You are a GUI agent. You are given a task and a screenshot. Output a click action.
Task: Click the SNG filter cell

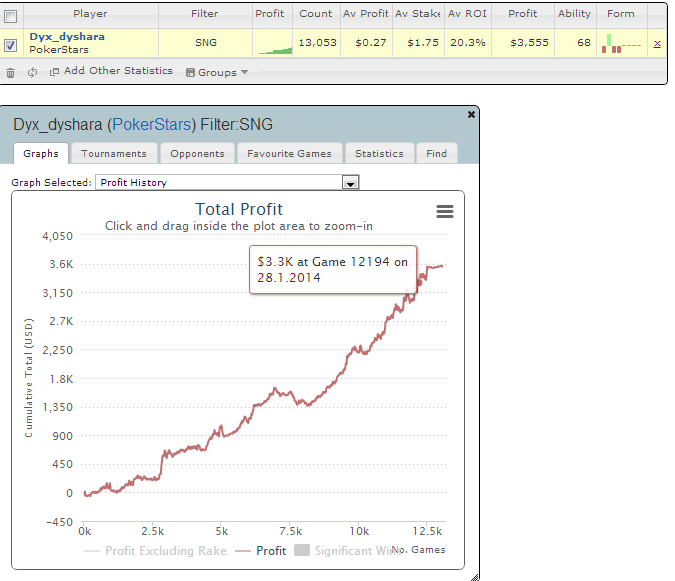click(x=206, y=43)
